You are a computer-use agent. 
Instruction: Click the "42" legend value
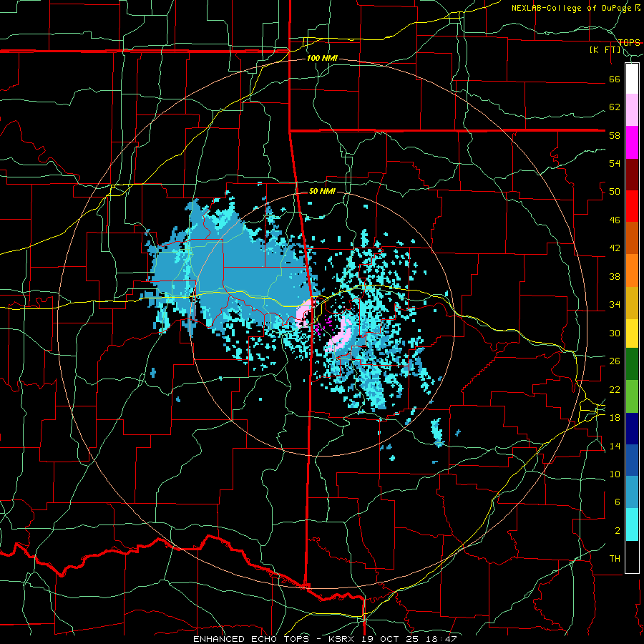tap(615, 248)
